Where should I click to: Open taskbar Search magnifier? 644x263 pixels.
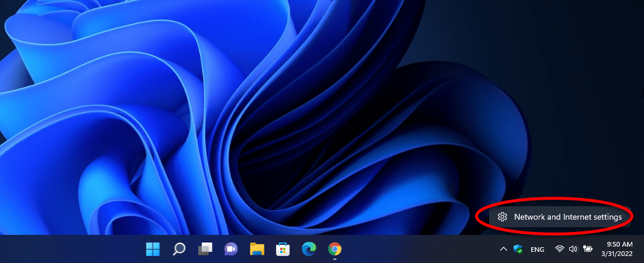(x=178, y=249)
